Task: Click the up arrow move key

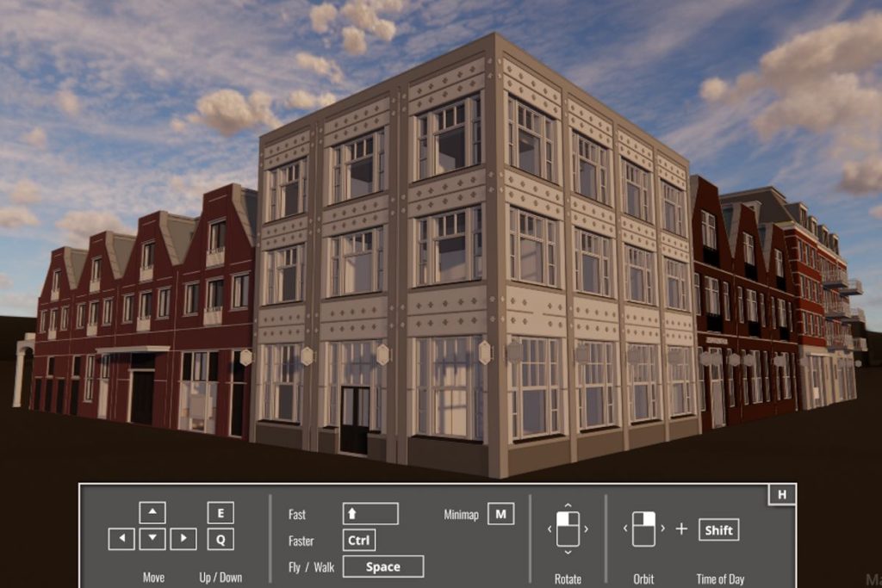Action: tap(152, 512)
